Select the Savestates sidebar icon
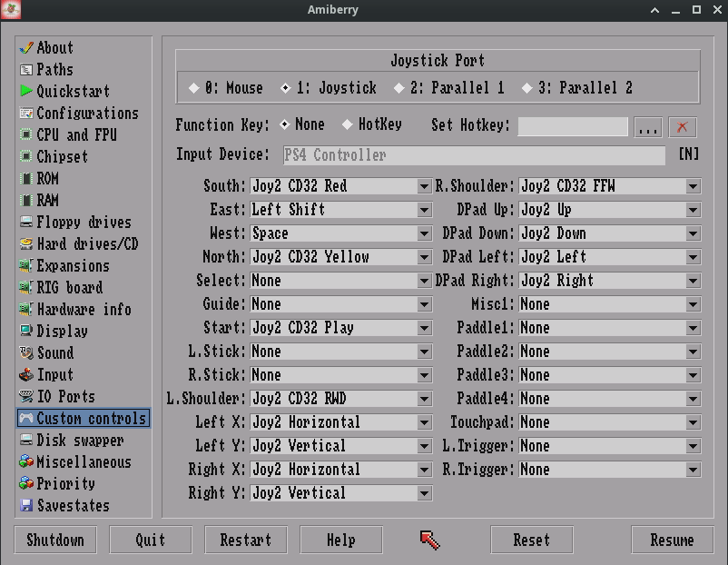Viewport: 728px width, 565px height. point(27,506)
